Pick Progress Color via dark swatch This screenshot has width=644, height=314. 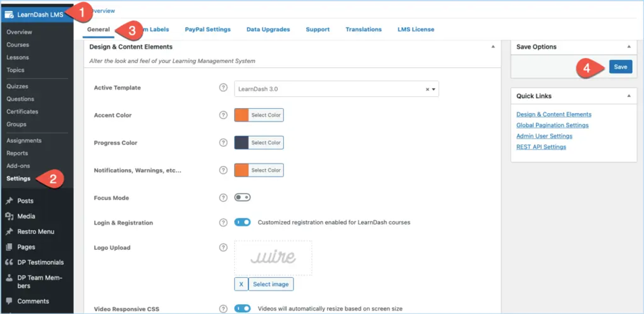(x=242, y=143)
